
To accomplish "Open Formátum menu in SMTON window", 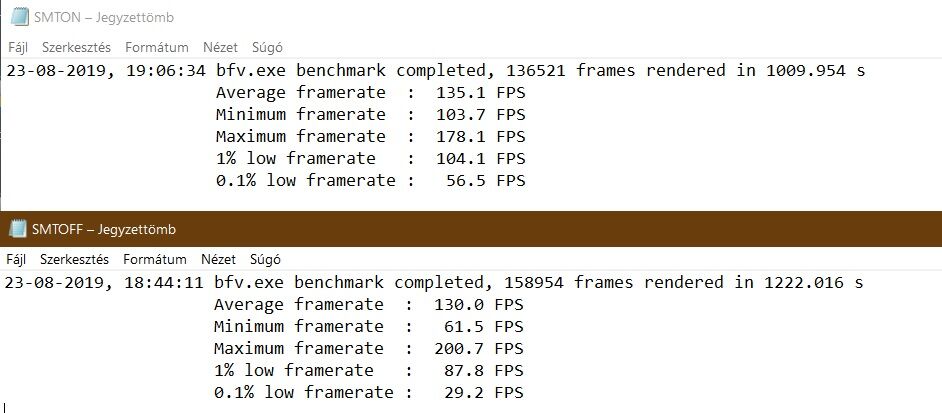I will point(157,47).
